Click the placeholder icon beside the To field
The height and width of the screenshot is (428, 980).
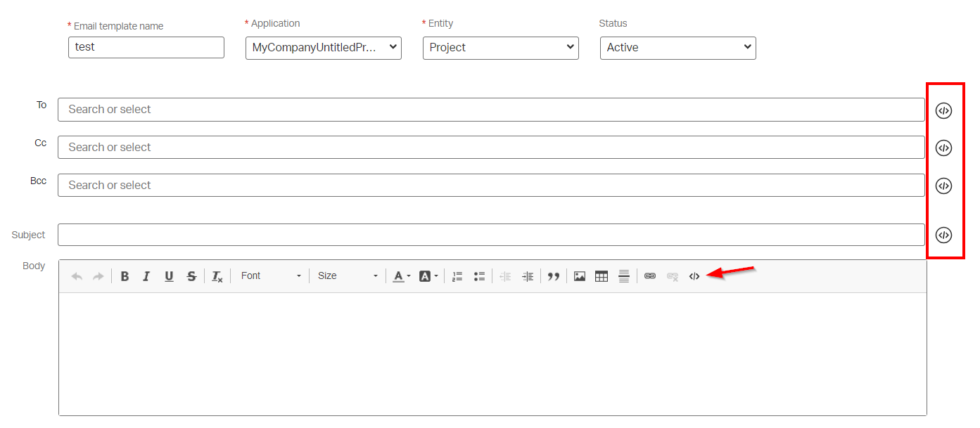pyautogui.click(x=943, y=110)
